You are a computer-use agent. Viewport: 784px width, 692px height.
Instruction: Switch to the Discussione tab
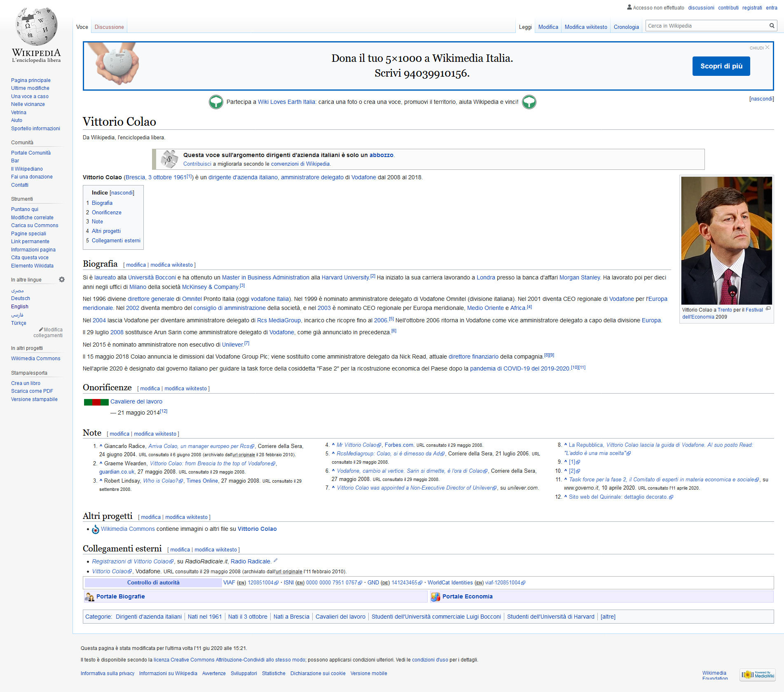pos(109,27)
